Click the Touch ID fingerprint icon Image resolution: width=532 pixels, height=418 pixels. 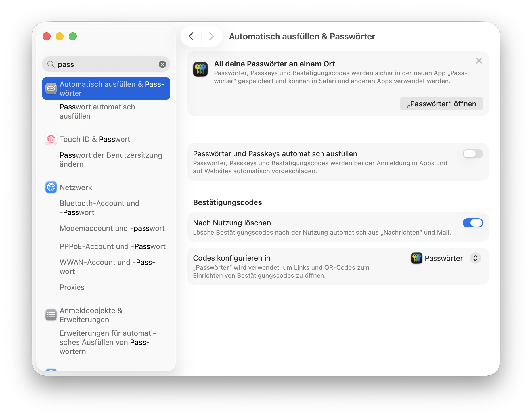[51, 139]
